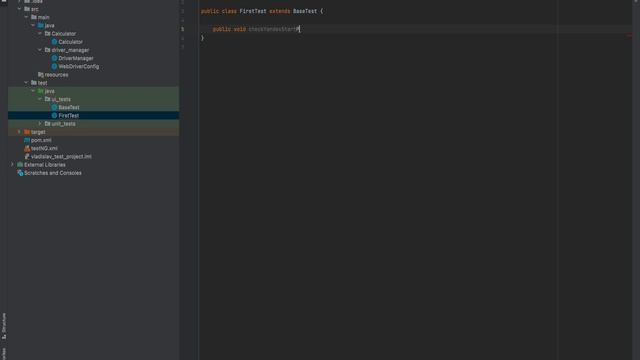
Task: Collapse the test folder arrow
Action: [26, 82]
